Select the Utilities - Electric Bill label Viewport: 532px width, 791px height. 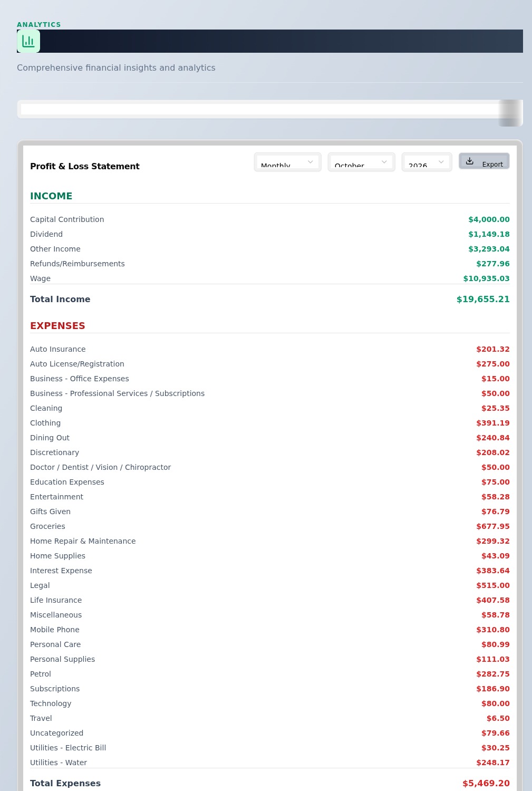coord(68,748)
